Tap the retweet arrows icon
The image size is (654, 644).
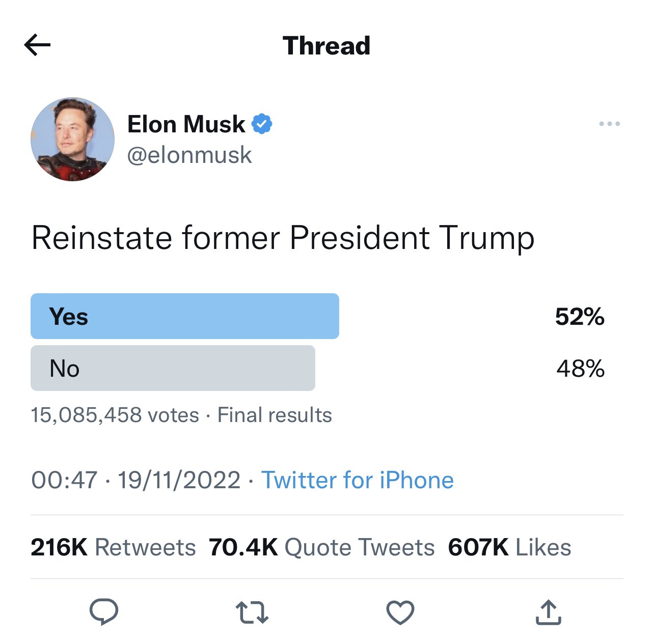pos(252,612)
